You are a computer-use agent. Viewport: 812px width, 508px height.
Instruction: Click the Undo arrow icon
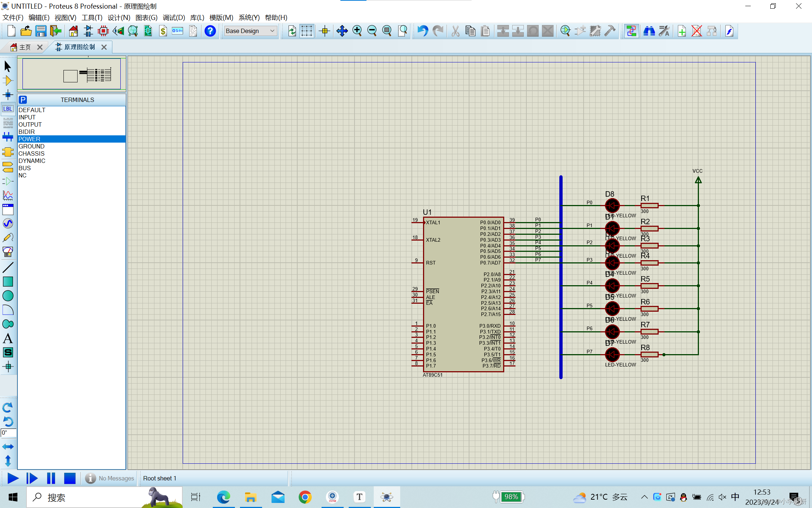pos(422,31)
